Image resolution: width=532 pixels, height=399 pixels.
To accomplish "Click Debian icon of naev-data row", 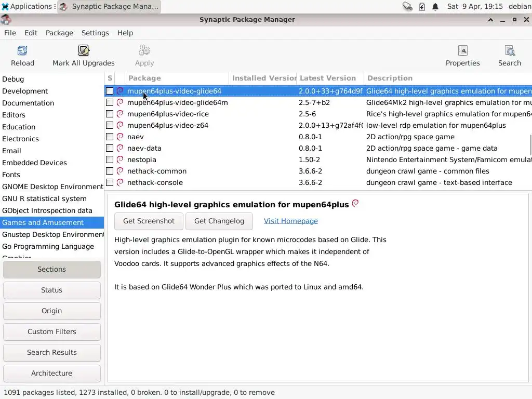I will tap(120, 148).
